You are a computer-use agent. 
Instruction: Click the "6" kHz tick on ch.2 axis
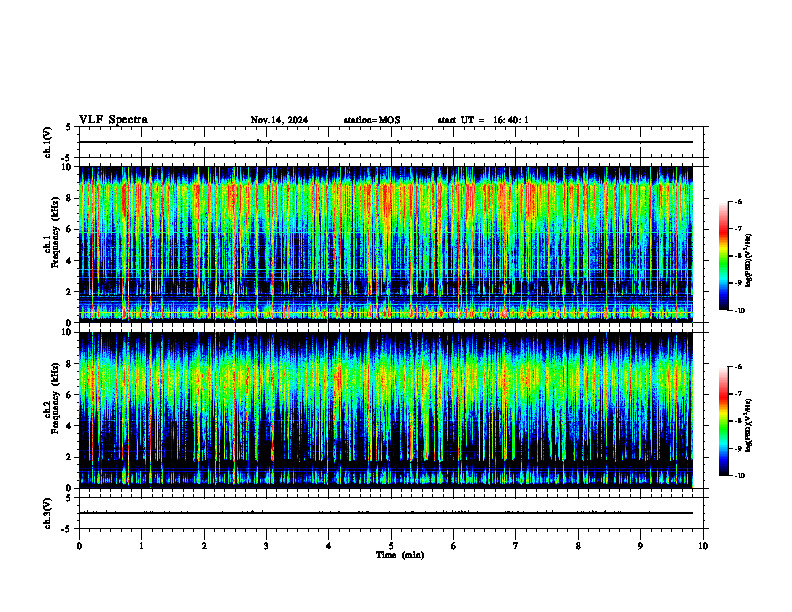coord(70,395)
